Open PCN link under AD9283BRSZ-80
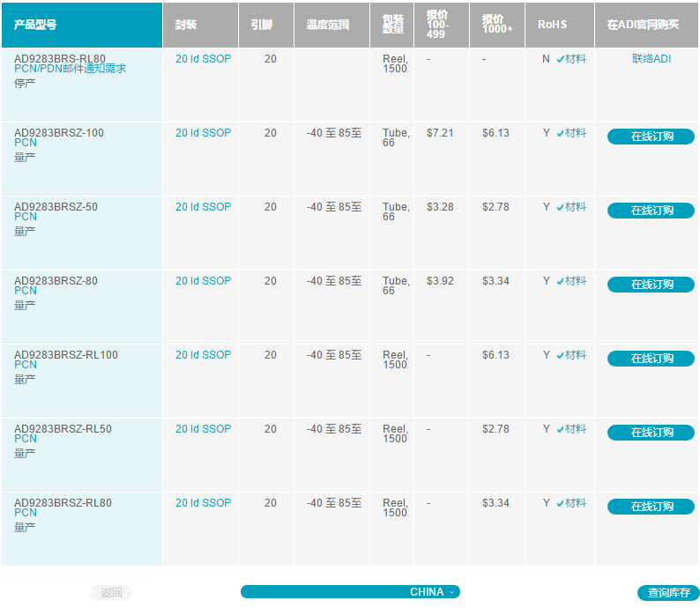The height and width of the screenshot is (615, 700). coord(26,291)
